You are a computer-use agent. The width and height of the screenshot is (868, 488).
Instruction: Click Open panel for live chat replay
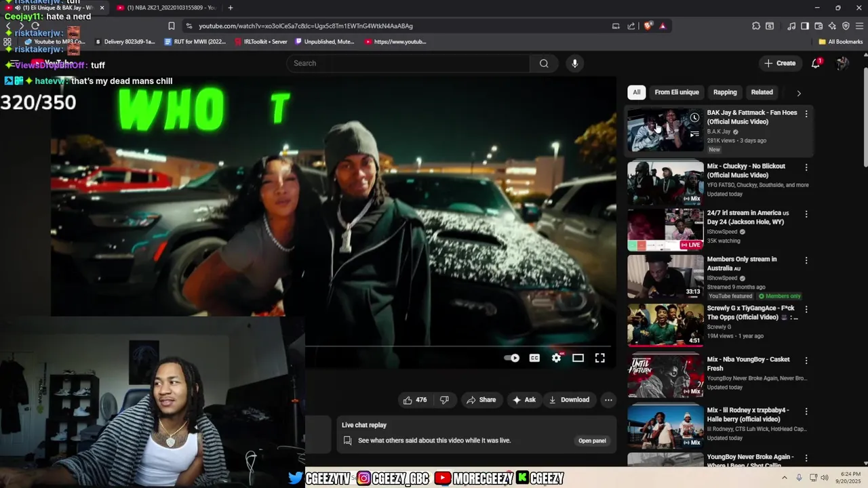point(592,441)
